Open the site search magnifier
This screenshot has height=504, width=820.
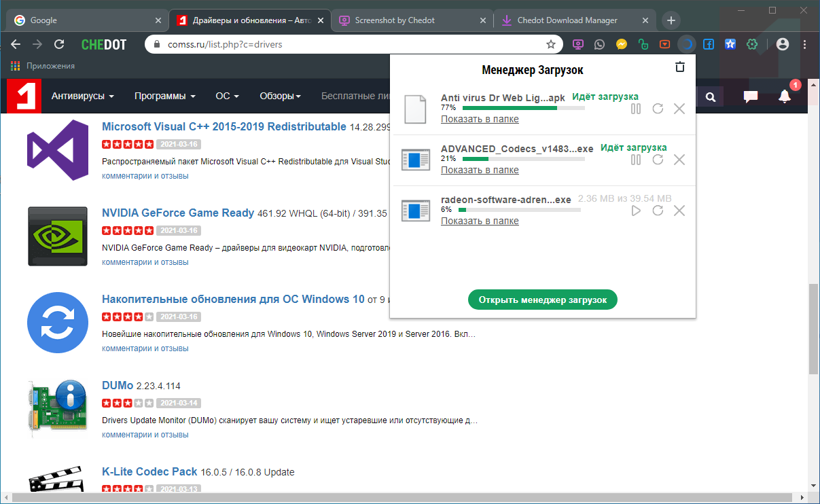coord(711,97)
